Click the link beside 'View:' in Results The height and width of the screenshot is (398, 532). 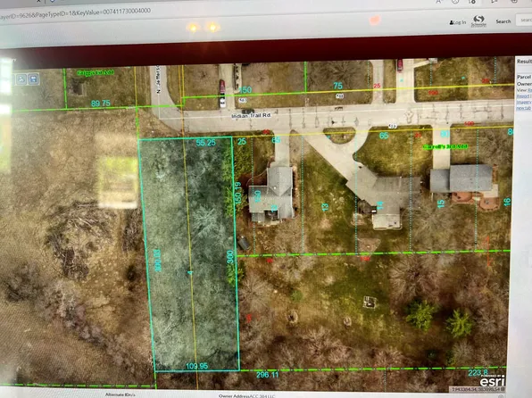pos(529,90)
